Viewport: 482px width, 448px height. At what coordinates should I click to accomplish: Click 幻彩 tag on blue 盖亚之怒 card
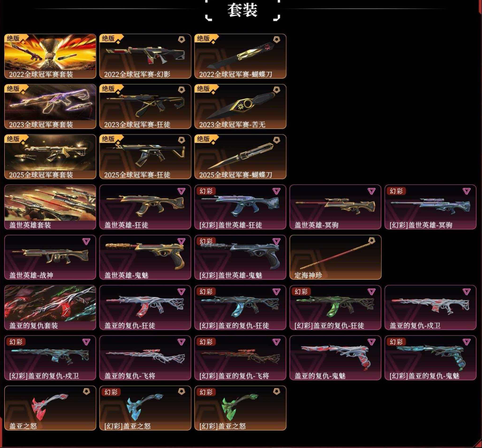coord(111,392)
